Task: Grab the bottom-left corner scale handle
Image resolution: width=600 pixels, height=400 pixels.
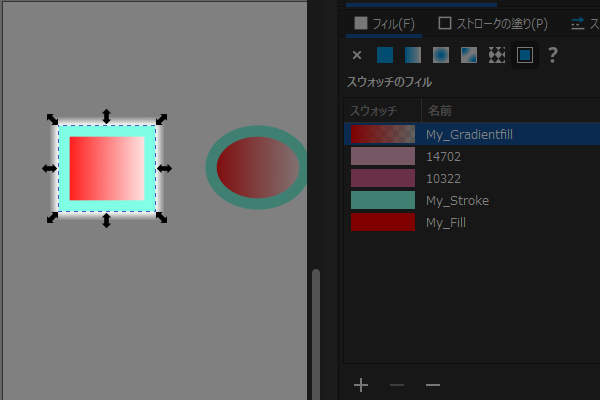Action: (52, 218)
